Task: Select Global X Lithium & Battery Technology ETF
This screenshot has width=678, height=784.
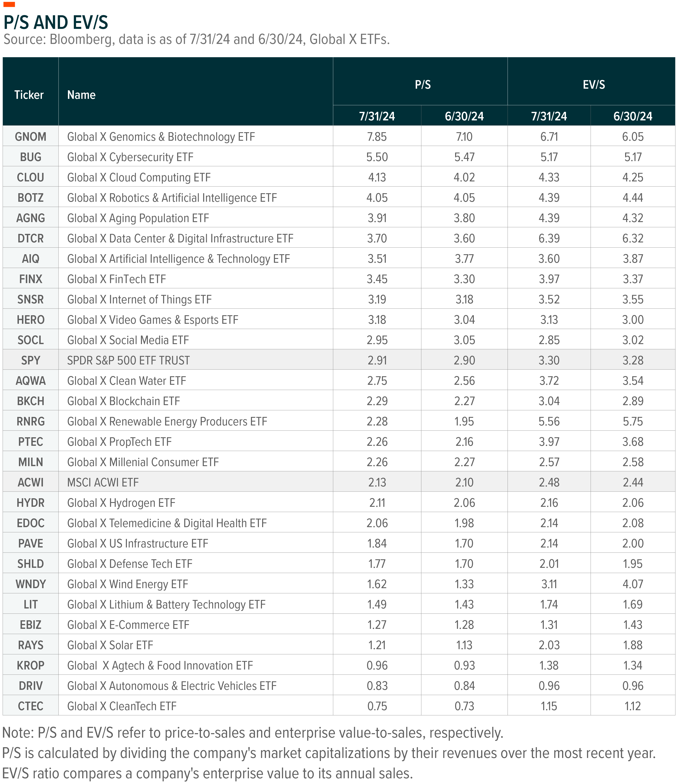Action: (x=166, y=605)
